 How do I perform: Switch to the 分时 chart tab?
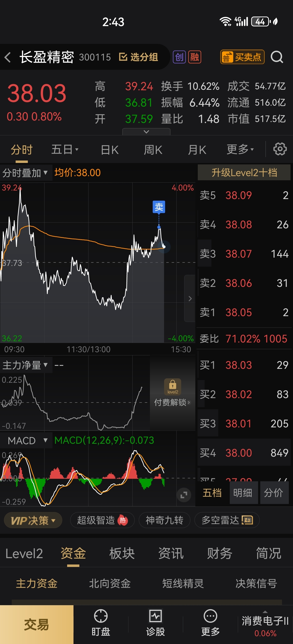coord(21,150)
